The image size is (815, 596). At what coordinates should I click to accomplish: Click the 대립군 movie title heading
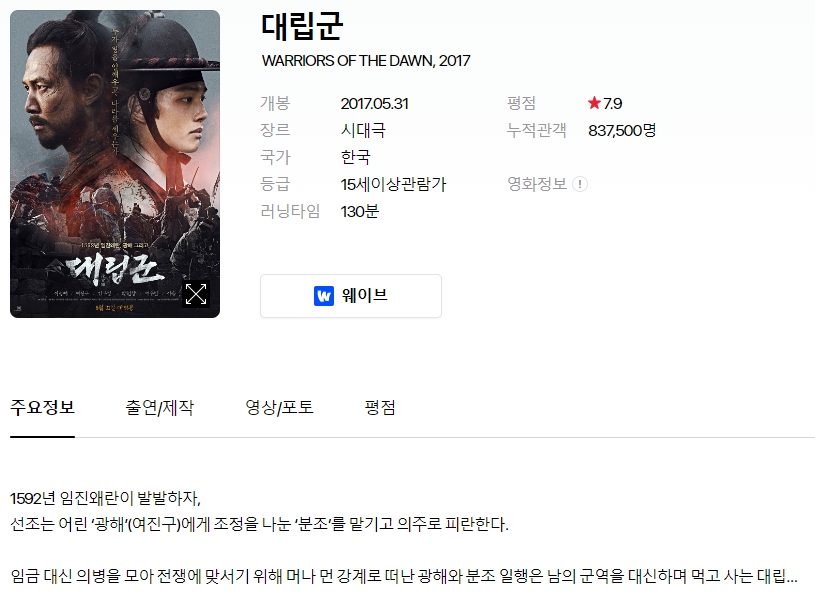click(302, 27)
